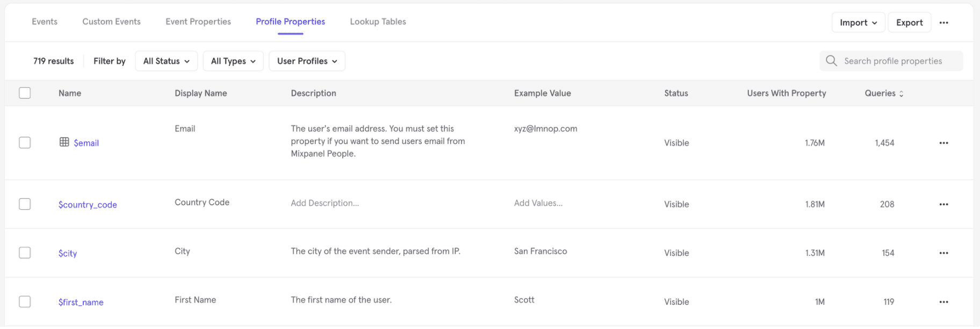Screen dimensions: 980x329
Task: Click the magnifier icon in the search box
Action: click(x=831, y=61)
